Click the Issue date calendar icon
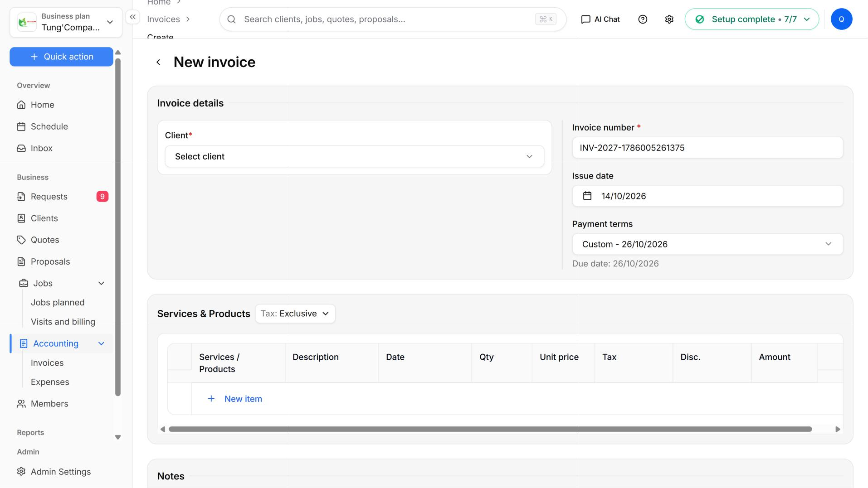This screenshot has width=868, height=488. pos(587,196)
